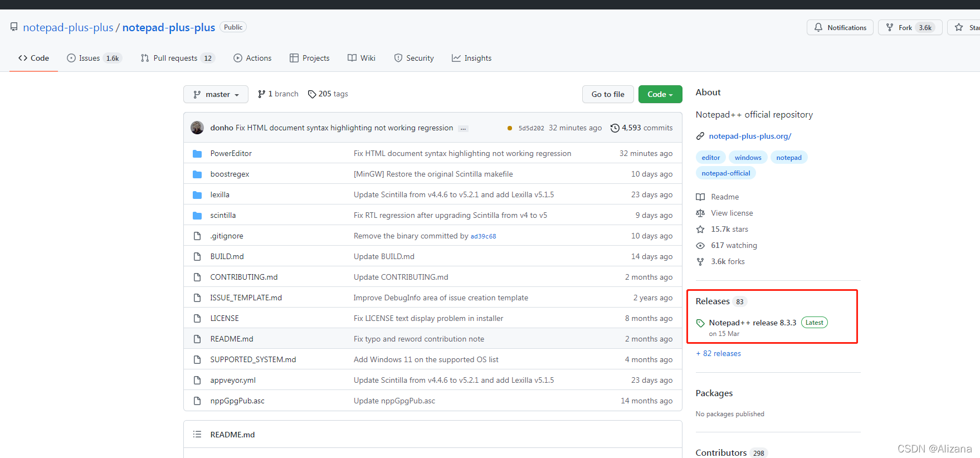Click the eye icon beside 617 watching
Image resolution: width=980 pixels, height=458 pixels.
pyautogui.click(x=700, y=245)
